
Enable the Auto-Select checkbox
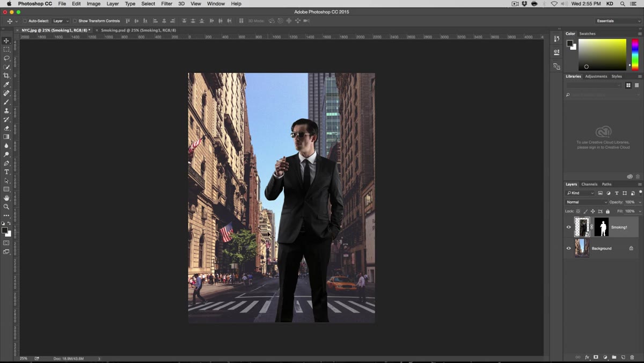(25, 21)
